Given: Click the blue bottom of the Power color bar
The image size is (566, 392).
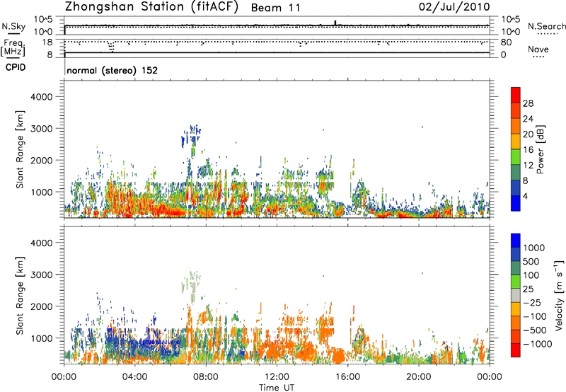Looking at the screenshot, I should pos(516,203).
